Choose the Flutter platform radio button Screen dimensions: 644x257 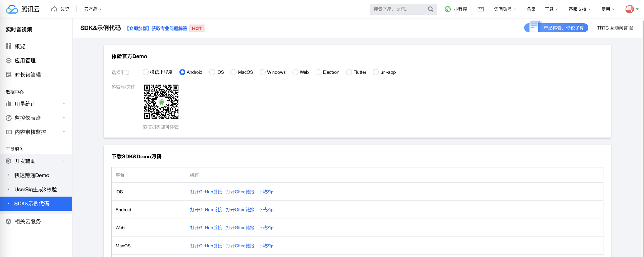[x=349, y=72]
